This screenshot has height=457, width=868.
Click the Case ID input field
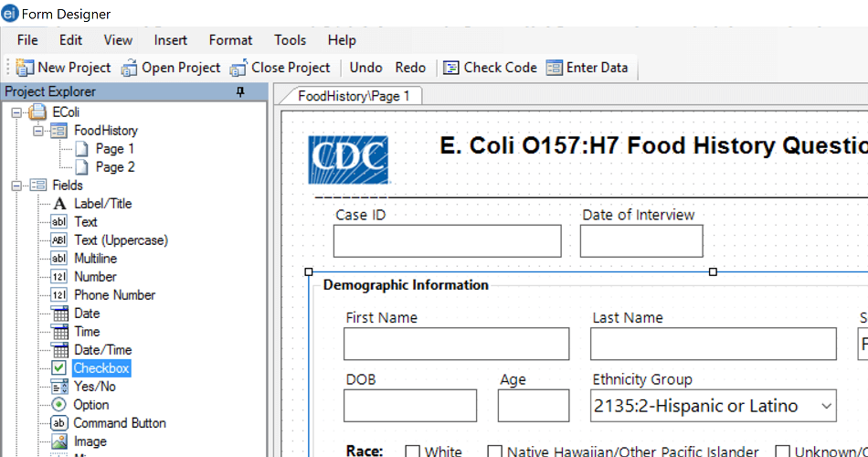(x=447, y=241)
